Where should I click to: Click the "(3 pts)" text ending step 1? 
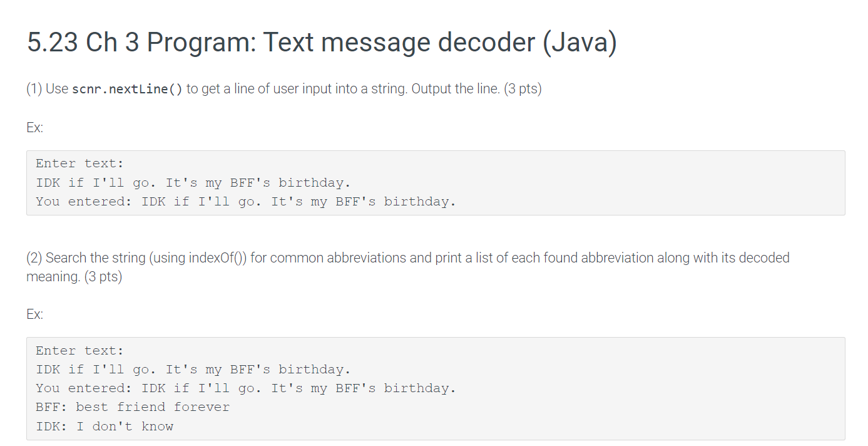[523, 89]
